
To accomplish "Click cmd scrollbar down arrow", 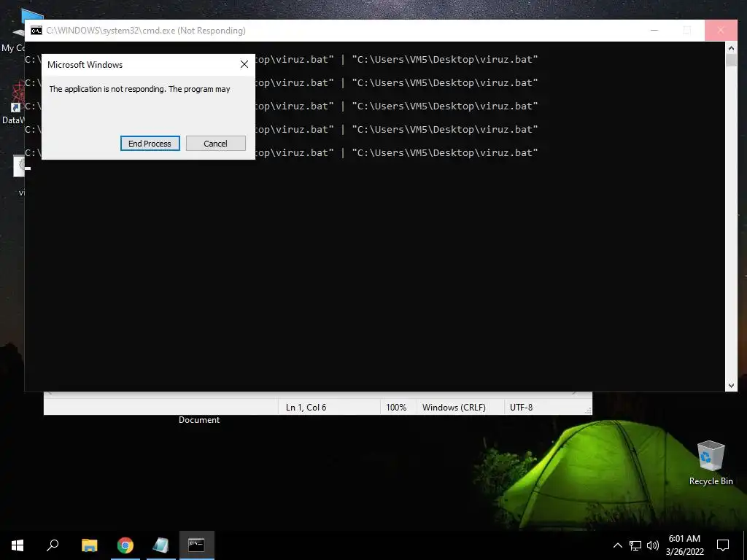I will (731, 386).
